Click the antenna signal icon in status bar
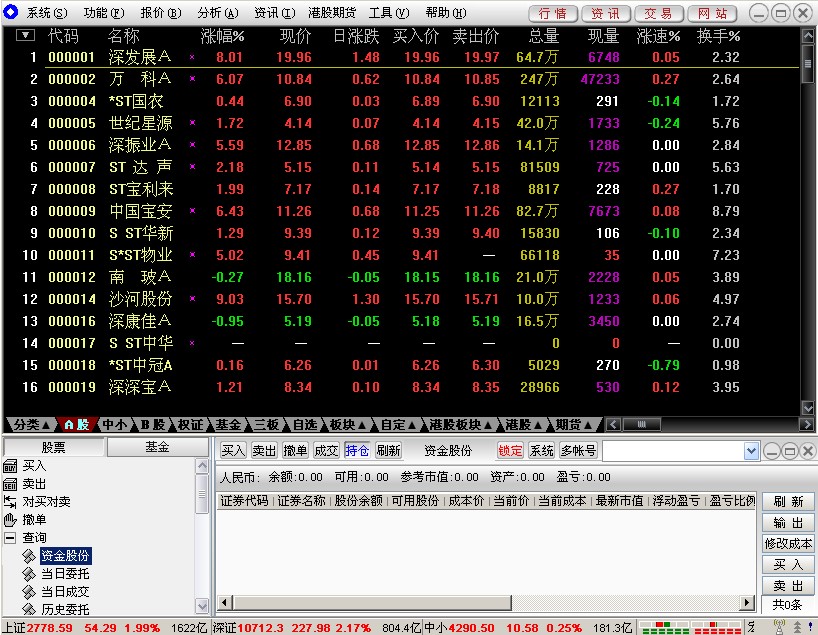The height and width of the screenshot is (635, 818). pos(779,627)
